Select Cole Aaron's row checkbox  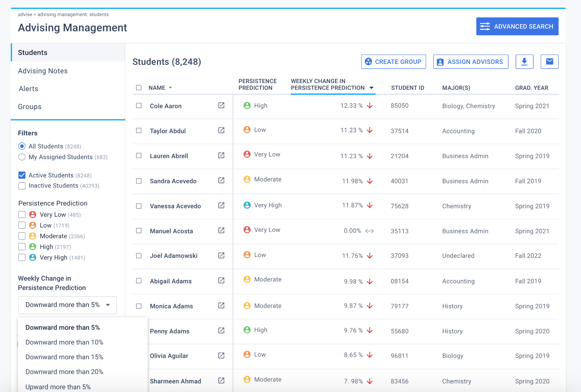click(139, 106)
